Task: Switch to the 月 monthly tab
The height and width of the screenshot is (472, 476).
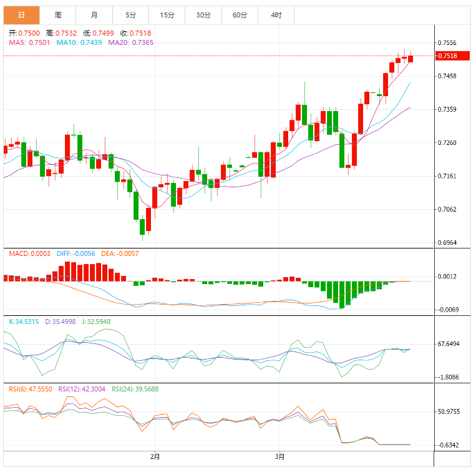Action: coord(94,15)
